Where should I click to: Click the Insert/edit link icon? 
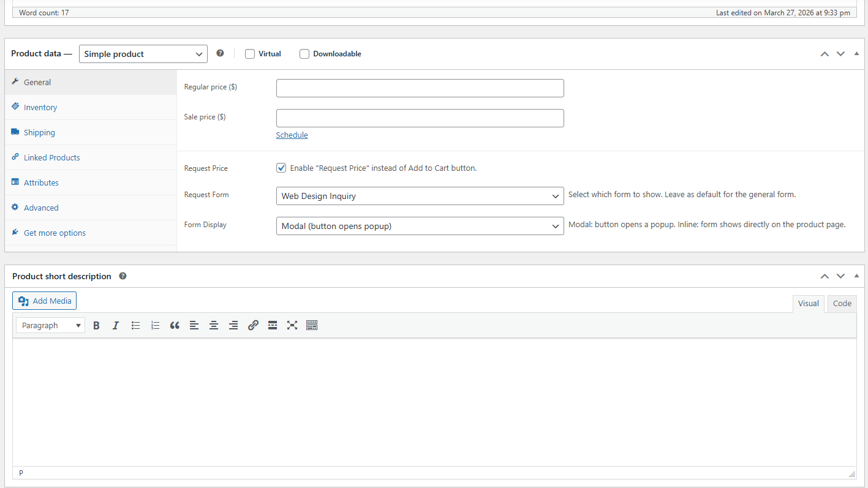point(253,326)
